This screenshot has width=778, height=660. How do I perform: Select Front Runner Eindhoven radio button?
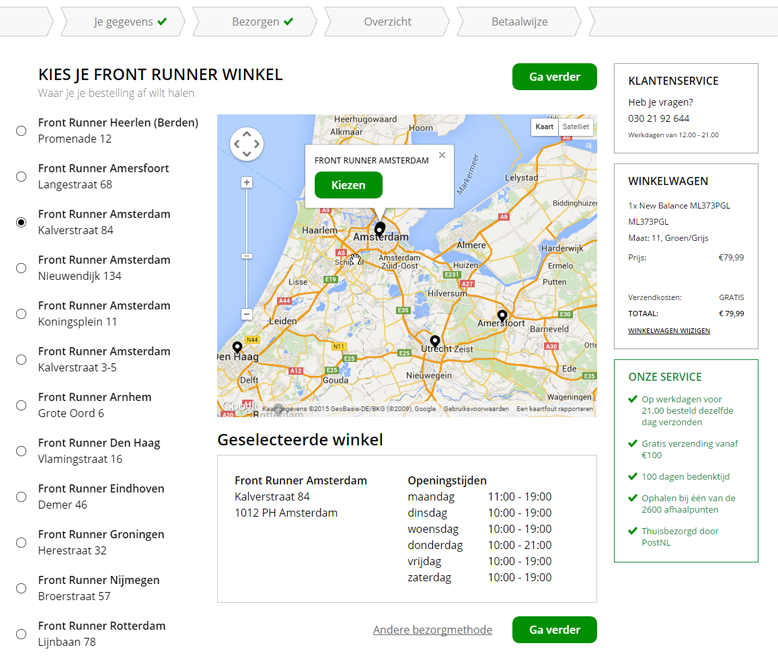pyautogui.click(x=21, y=497)
